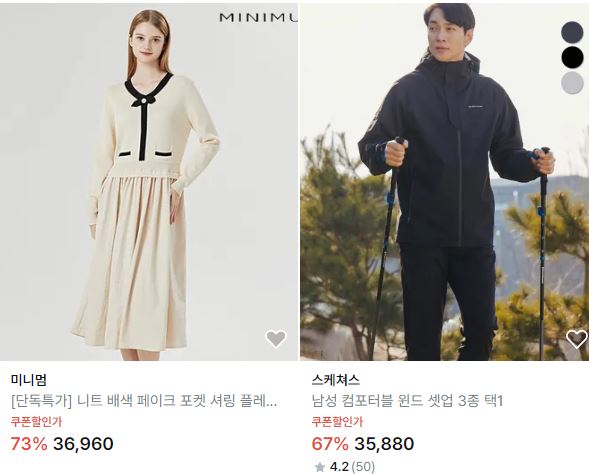Open the 남성 컴포터블 윈드 셋업 title

point(407,401)
